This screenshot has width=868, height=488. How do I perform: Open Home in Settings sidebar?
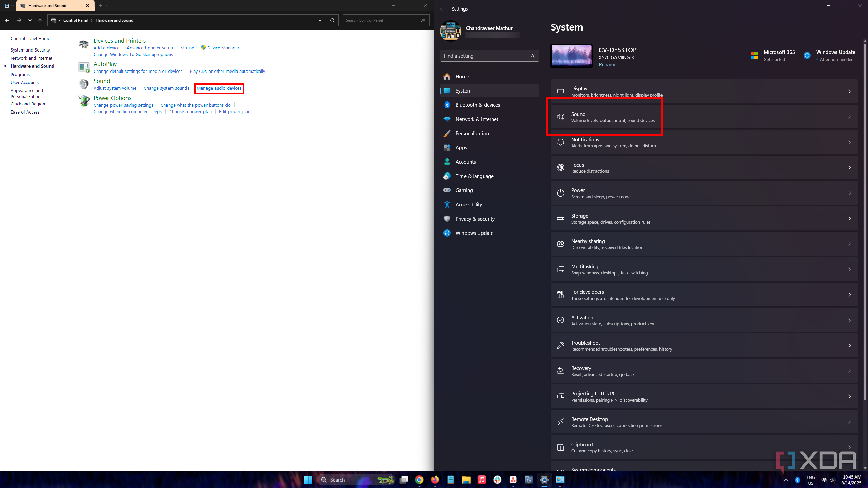coord(490,77)
